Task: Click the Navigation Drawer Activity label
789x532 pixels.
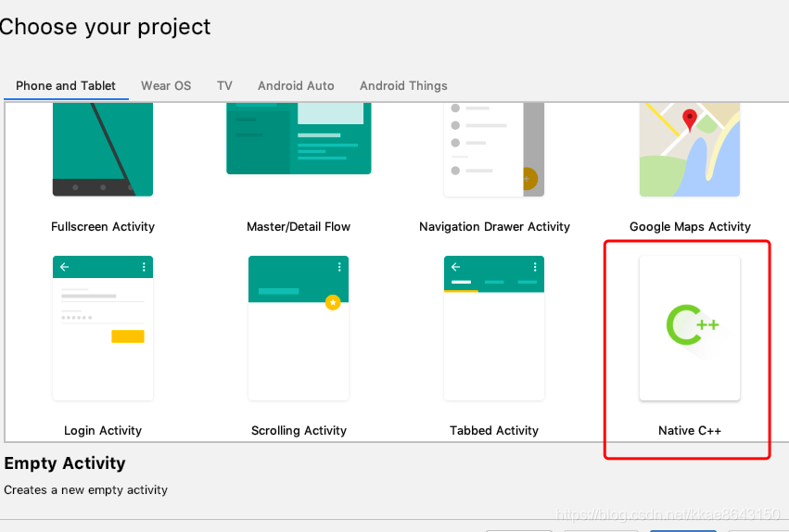Action: (494, 227)
